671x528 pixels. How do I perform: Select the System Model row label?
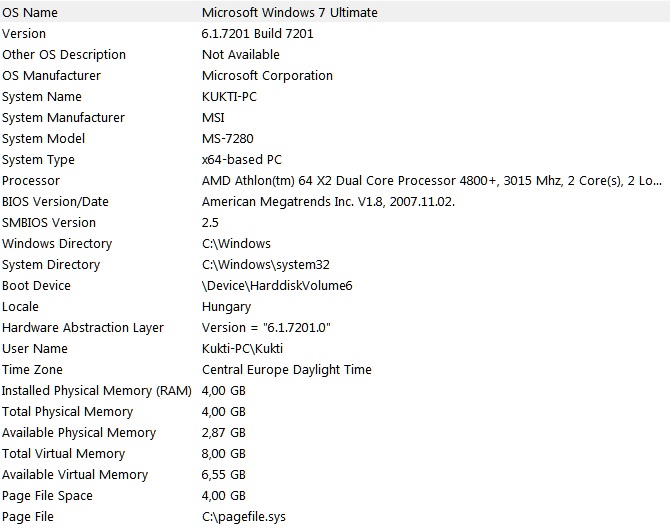point(43,139)
